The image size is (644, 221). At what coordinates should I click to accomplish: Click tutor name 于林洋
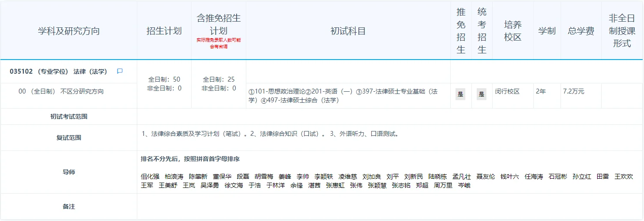point(275,185)
